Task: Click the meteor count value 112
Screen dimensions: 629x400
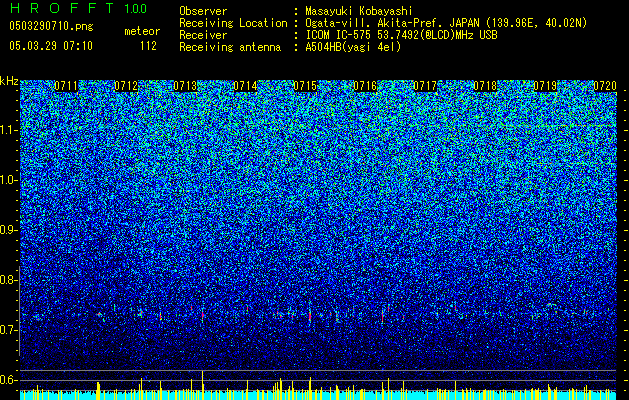Action: pos(148,46)
